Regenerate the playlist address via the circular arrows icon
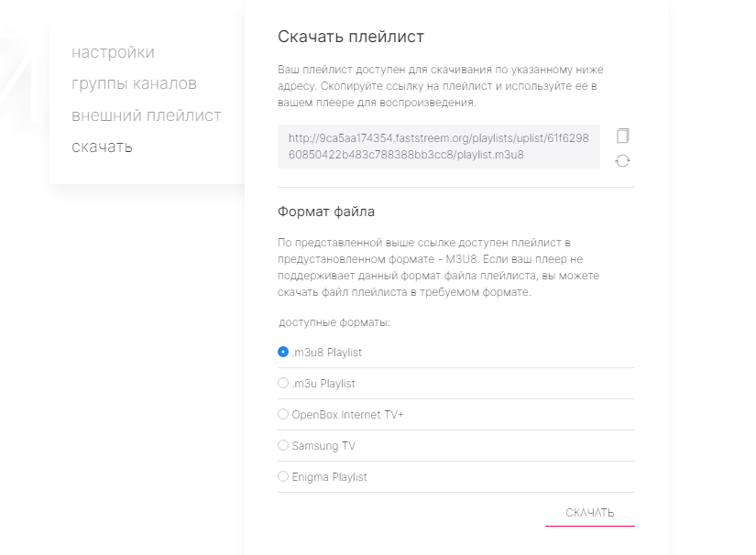Screen dimensions: 756x555 tap(623, 160)
